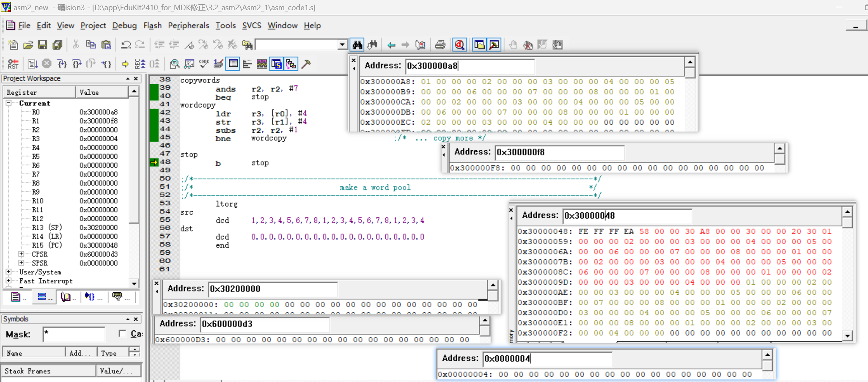Click the Start/Stop Debug Session icon
Viewport: 868px width, 382px height.
pos(460,45)
